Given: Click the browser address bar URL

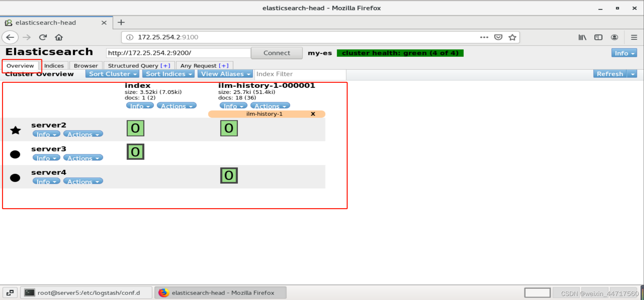Looking at the screenshot, I should [x=168, y=37].
